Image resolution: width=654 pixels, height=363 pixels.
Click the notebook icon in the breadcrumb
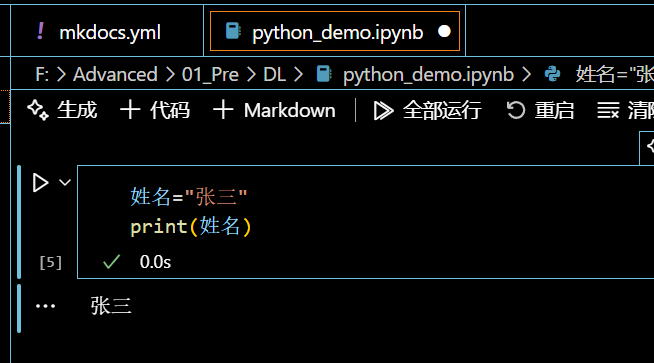coord(324,74)
